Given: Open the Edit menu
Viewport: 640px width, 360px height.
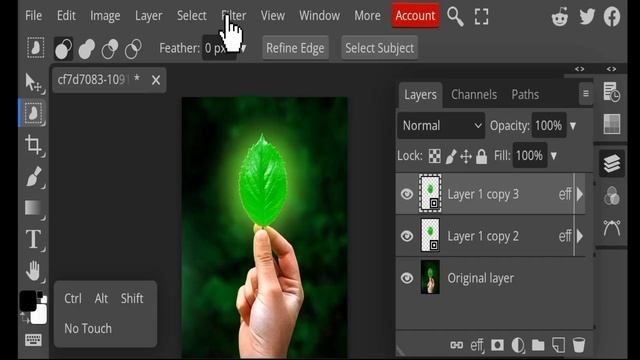Looking at the screenshot, I should [x=66, y=16].
